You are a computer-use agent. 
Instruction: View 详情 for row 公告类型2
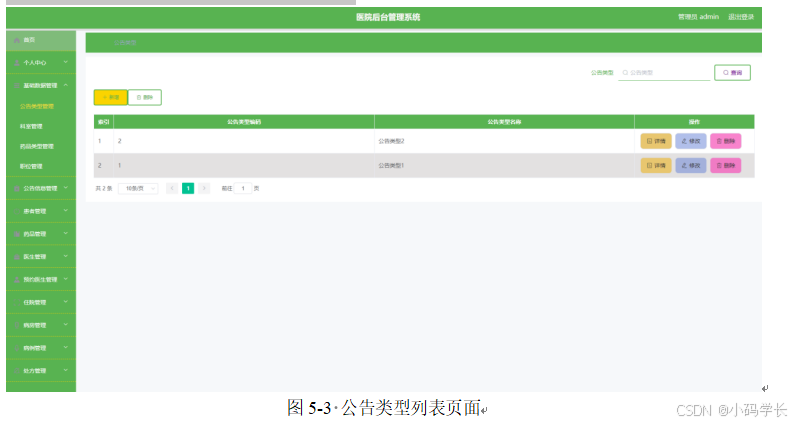pyautogui.click(x=656, y=141)
